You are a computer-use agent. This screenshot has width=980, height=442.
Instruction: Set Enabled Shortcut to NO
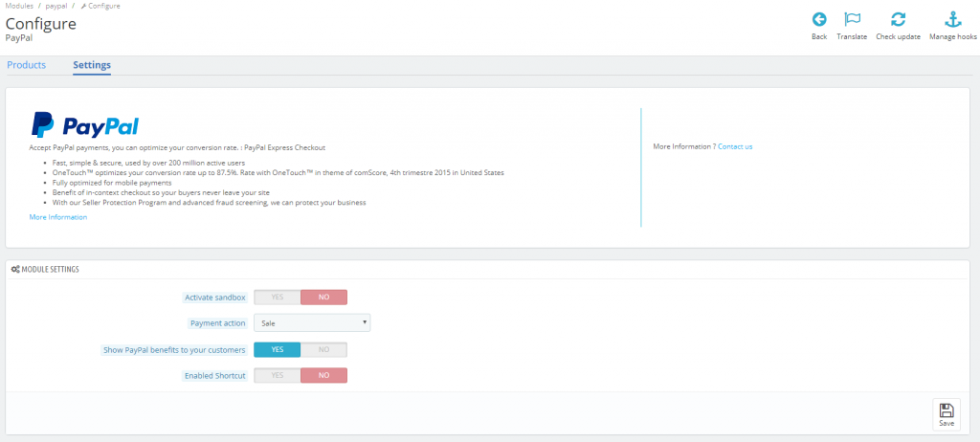(323, 376)
